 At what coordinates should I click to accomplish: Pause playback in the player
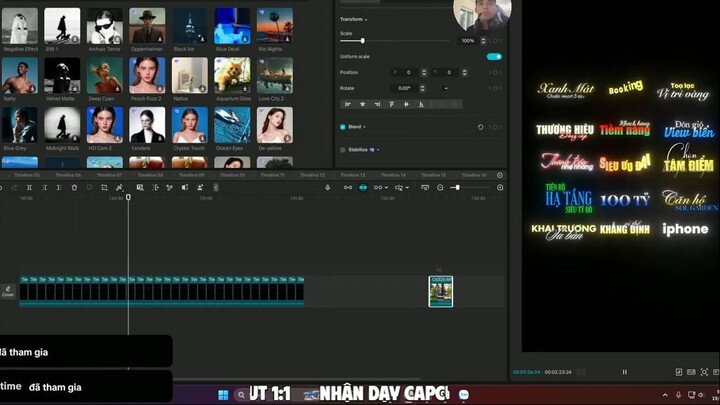point(624,372)
